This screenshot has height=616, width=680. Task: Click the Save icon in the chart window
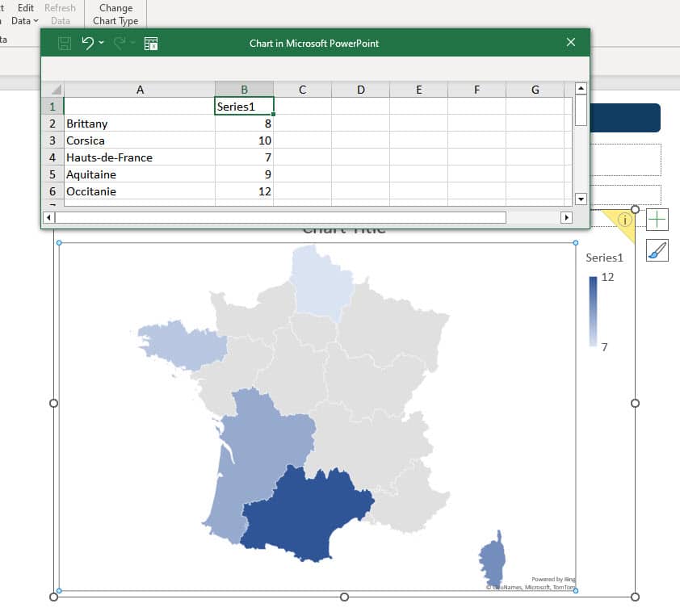64,43
